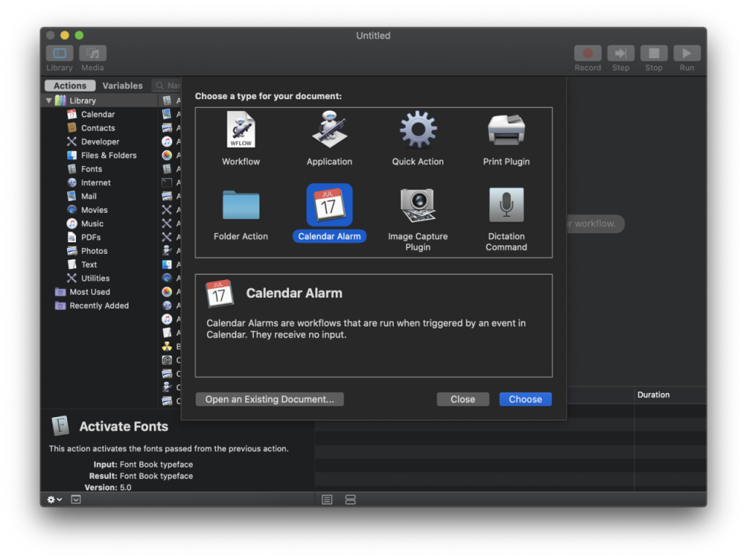Click the Close button in dialog
The width and height of the screenshot is (747, 560).
pyautogui.click(x=462, y=399)
